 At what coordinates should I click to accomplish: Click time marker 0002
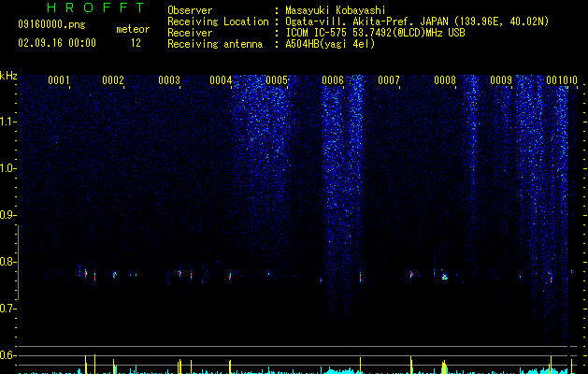click(x=113, y=79)
